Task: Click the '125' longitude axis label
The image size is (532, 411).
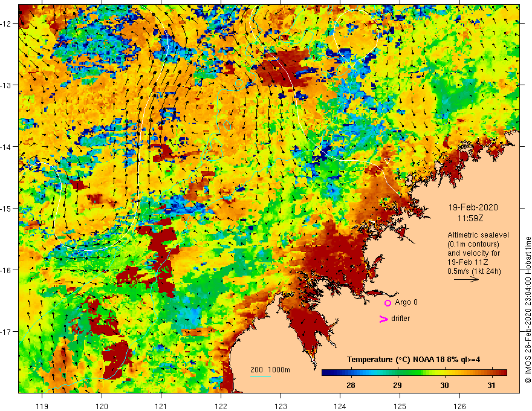Action: pyautogui.click(x=400, y=406)
